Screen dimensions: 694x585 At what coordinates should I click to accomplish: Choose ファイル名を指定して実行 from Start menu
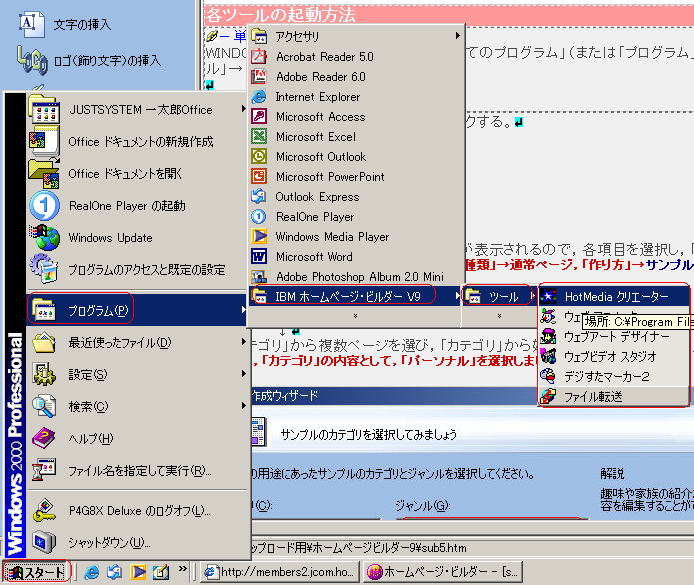(139, 470)
